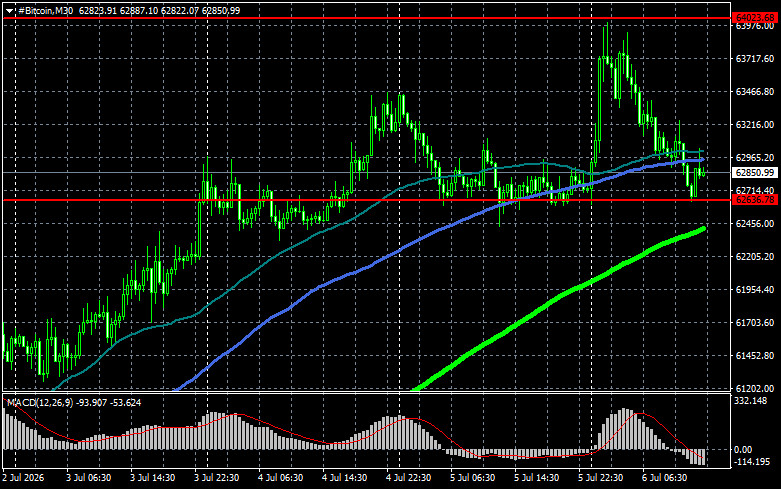781x489 pixels.
Task: Click price scale value 61954.40
Action: click(755, 289)
